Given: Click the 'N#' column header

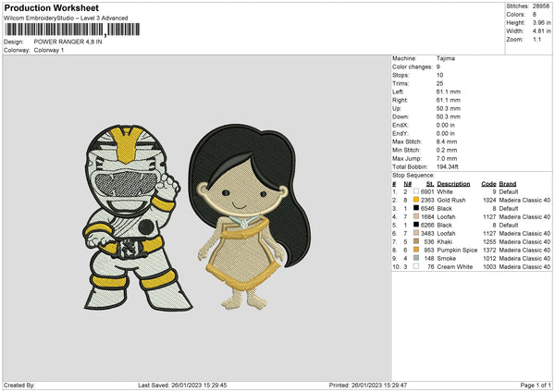Looking at the screenshot, I should point(407,184).
